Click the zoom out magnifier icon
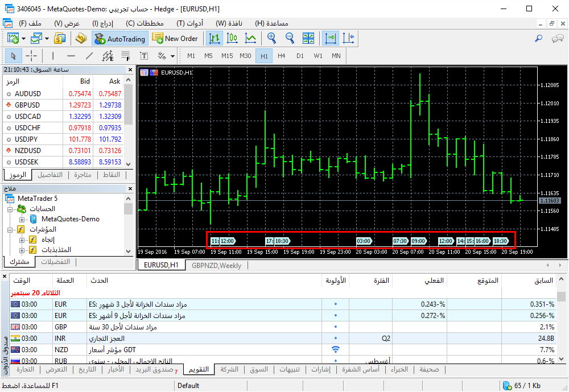 (x=290, y=38)
